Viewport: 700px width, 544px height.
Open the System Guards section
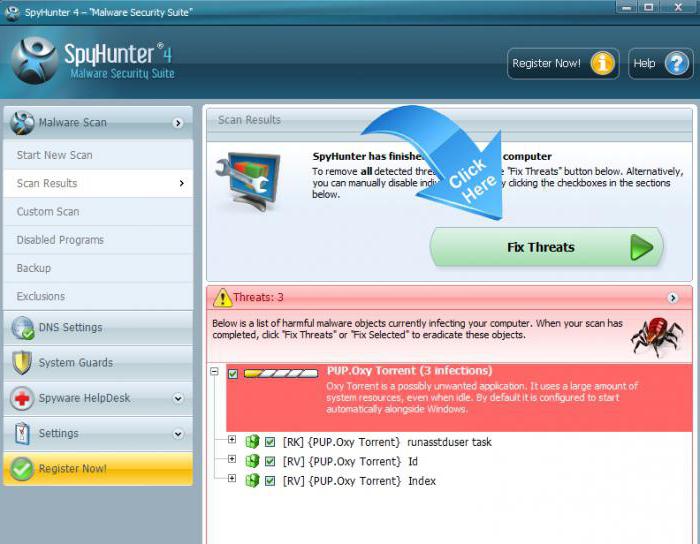click(x=98, y=363)
